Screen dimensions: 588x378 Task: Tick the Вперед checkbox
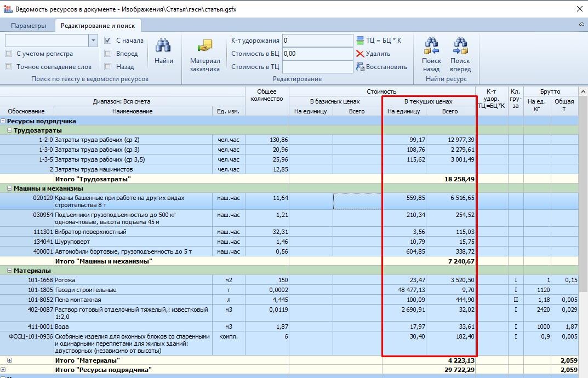coord(108,54)
